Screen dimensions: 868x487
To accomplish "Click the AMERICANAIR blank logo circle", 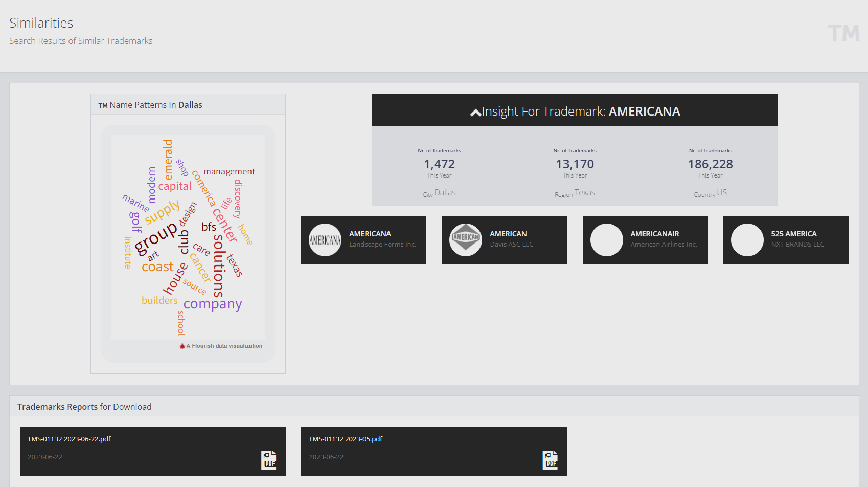I will pos(607,240).
